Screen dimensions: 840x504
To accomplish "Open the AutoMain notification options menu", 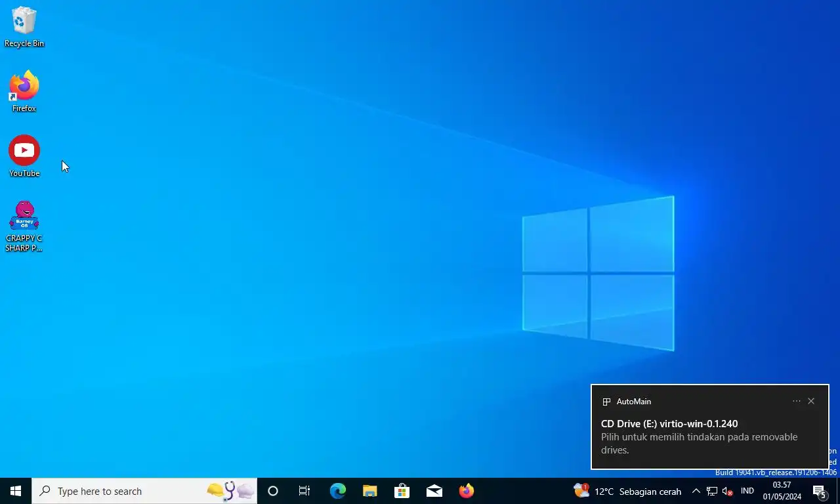I will [797, 401].
